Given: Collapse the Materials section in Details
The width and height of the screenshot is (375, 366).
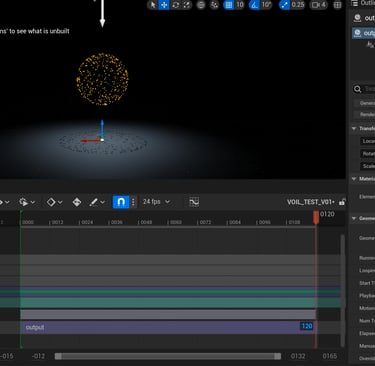Looking at the screenshot, I should pos(354,179).
